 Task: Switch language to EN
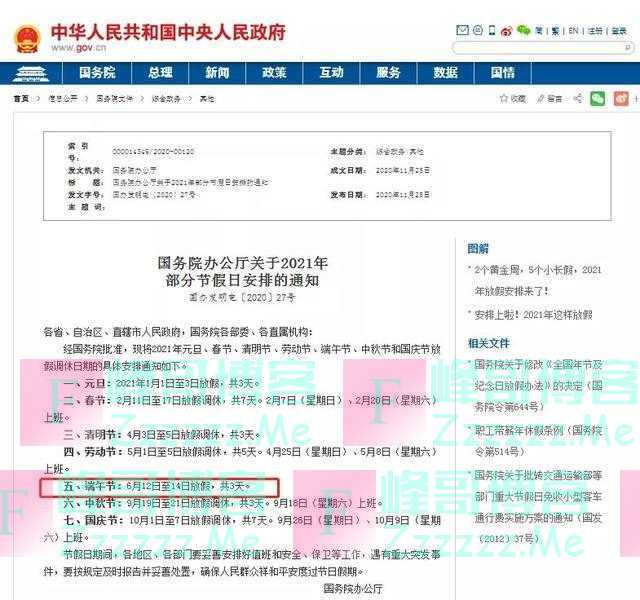click(574, 31)
